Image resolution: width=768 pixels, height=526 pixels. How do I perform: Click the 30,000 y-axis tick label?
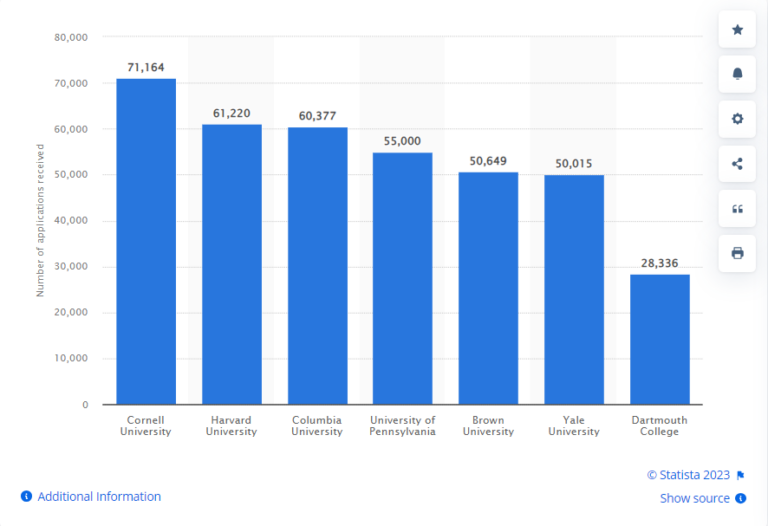coord(71,266)
